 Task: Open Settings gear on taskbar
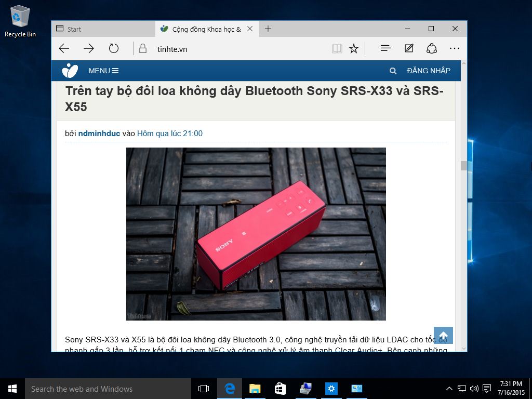[x=331, y=389]
